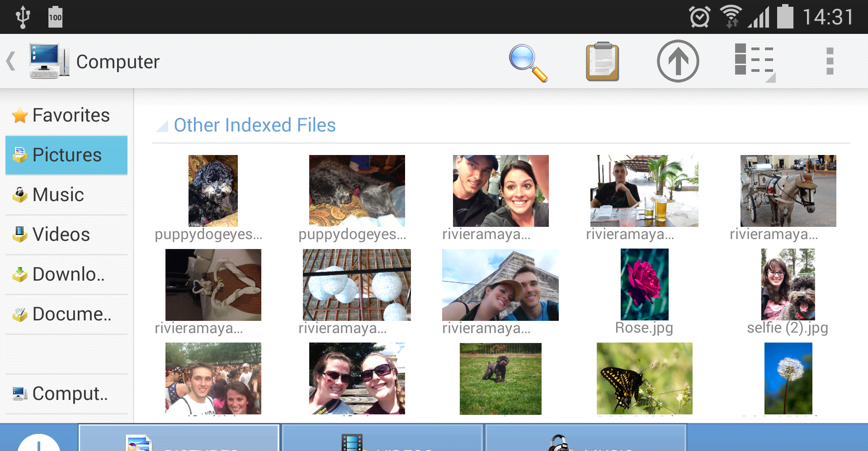Open Videos in the sidebar

[66, 235]
